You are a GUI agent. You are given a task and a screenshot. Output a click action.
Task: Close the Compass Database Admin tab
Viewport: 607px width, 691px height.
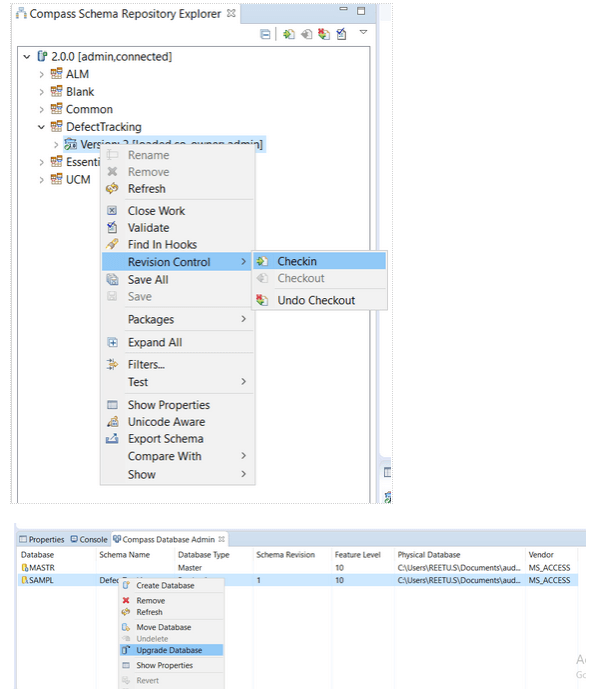[x=222, y=539]
